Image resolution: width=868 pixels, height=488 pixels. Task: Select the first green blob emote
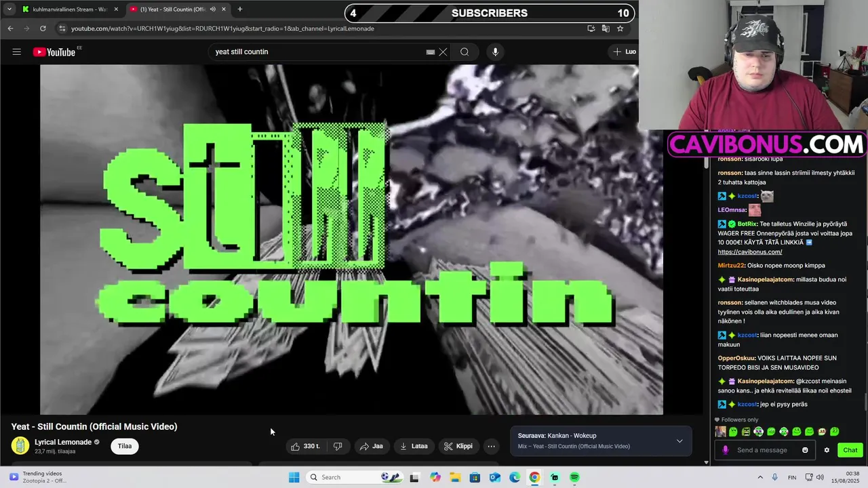tap(733, 432)
